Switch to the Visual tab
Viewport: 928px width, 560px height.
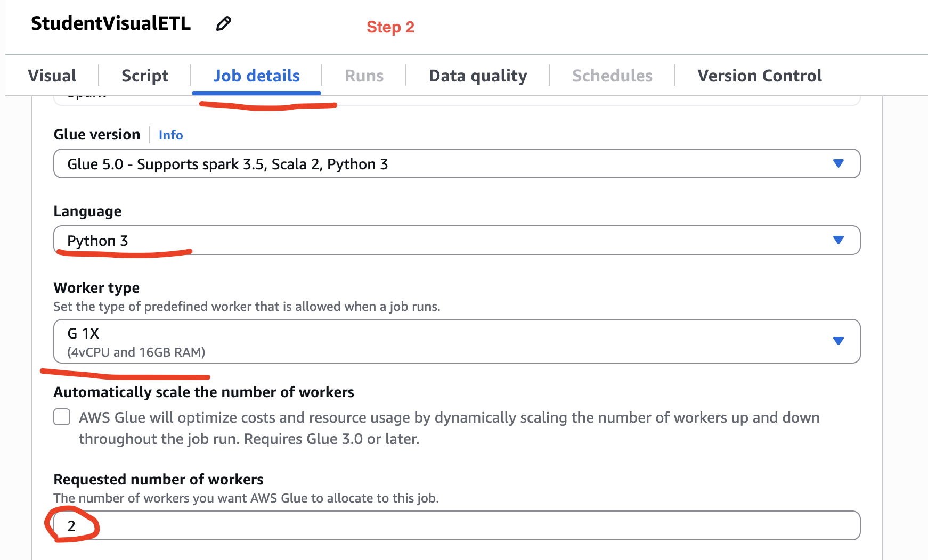(52, 76)
